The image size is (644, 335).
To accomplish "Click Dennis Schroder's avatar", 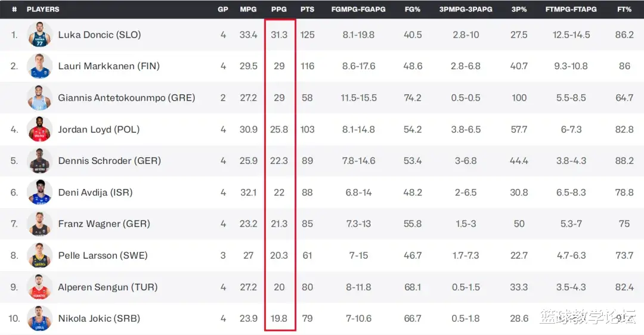I will pyautogui.click(x=40, y=161).
